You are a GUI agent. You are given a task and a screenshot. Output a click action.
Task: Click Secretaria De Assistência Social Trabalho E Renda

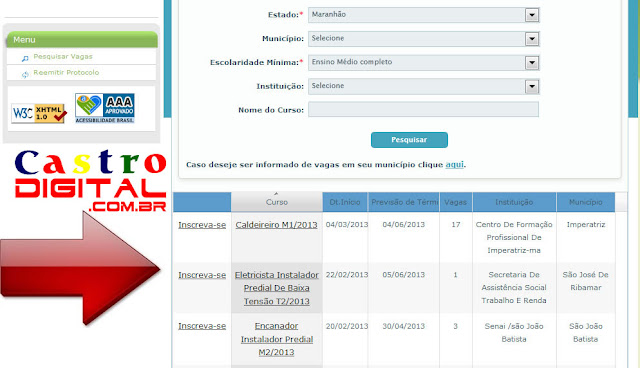tap(514, 288)
